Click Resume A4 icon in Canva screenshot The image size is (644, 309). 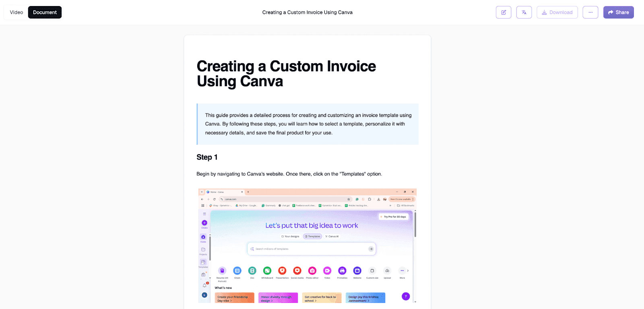point(222,271)
